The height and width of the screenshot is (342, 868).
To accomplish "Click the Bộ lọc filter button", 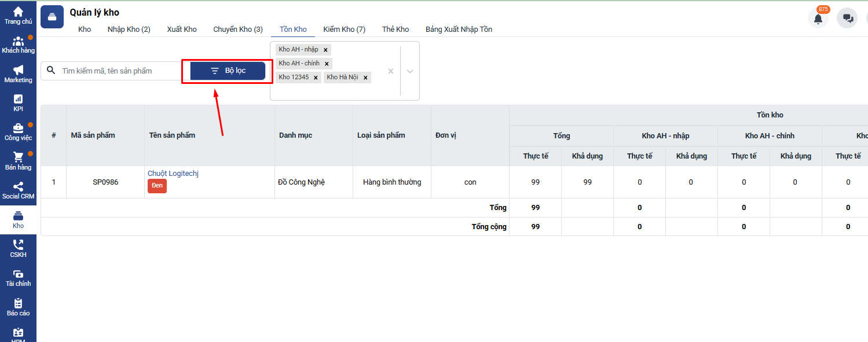I will (x=228, y=71).
